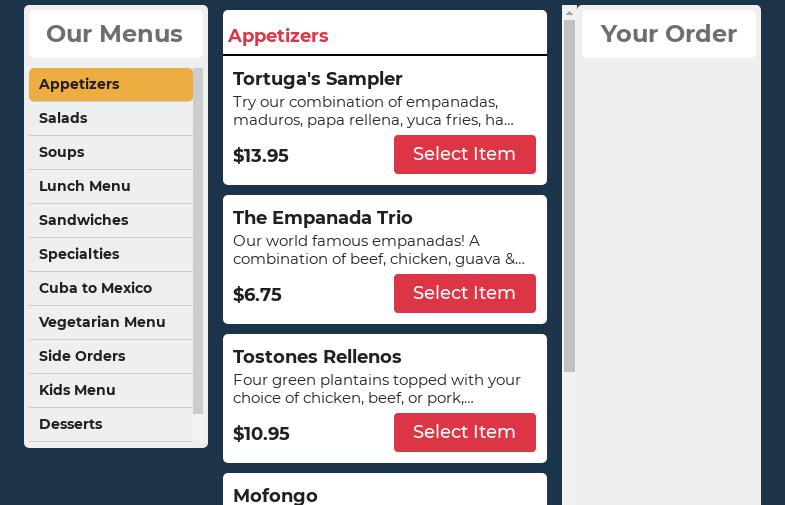This screenshot has height=505, width=785.
Task: Select Item for Tostones Rellenos
Action: click(x=464, y=433)
